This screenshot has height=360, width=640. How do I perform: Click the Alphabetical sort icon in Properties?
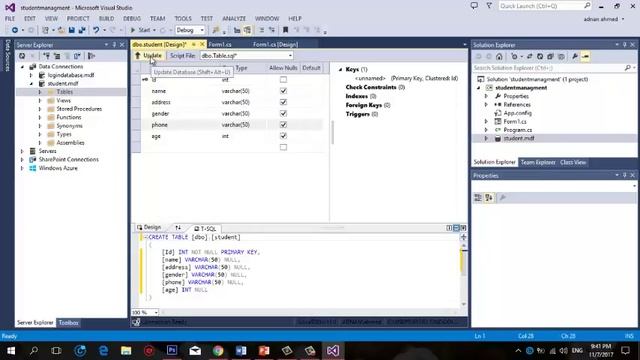pyautogui.click(x=489, y=198)
